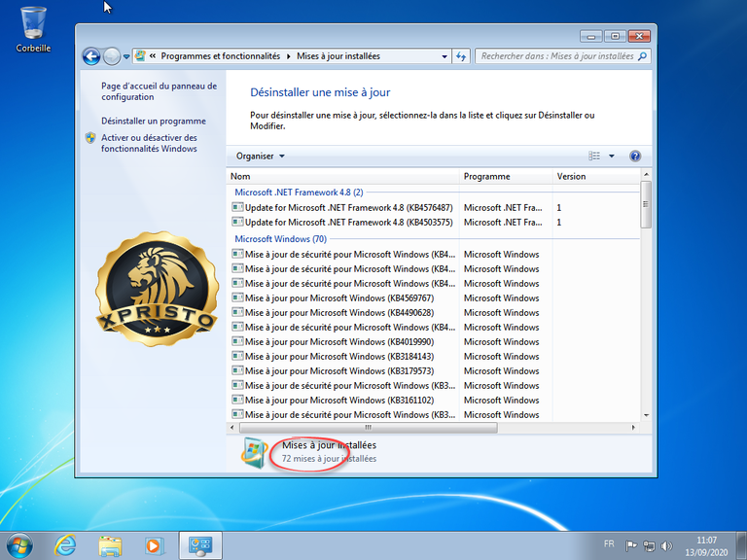
Task: Launch Windows Media Player from taskbar
Action: 154,545
